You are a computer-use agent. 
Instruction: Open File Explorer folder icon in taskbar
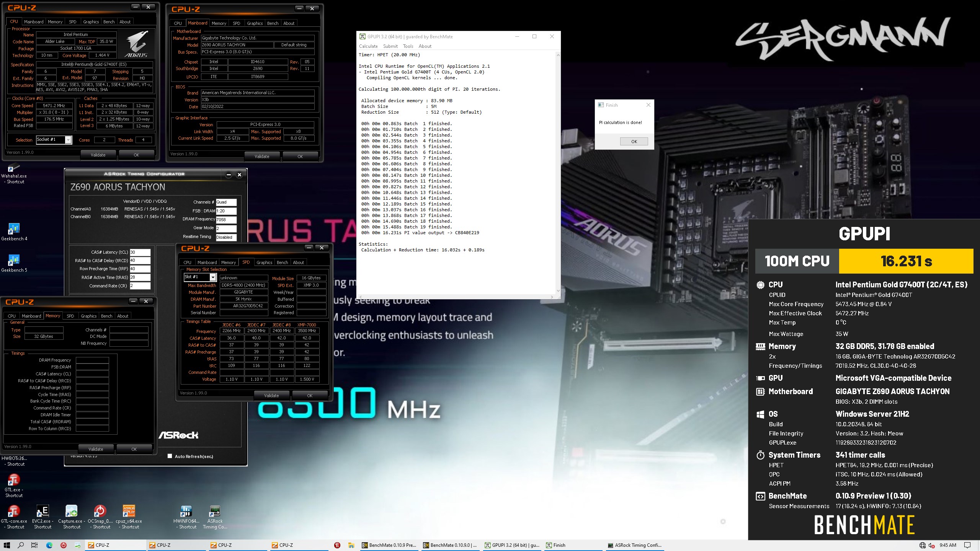pos(351,545)
